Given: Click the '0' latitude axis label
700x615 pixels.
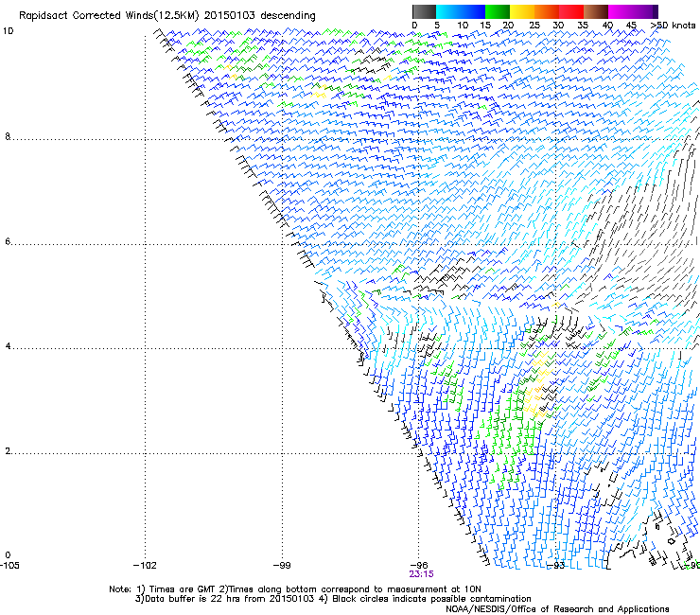Looking at the screenshot, I should pos(8,555).
